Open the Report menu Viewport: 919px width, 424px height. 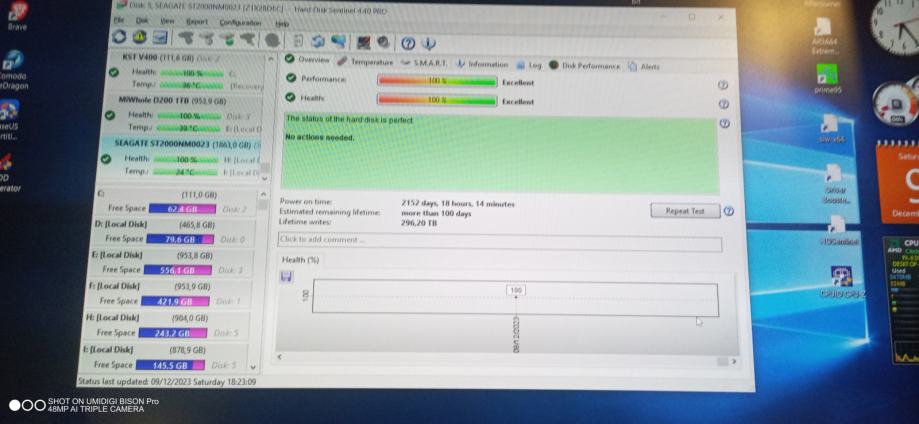pyautogui.click(x=197, y=22)
